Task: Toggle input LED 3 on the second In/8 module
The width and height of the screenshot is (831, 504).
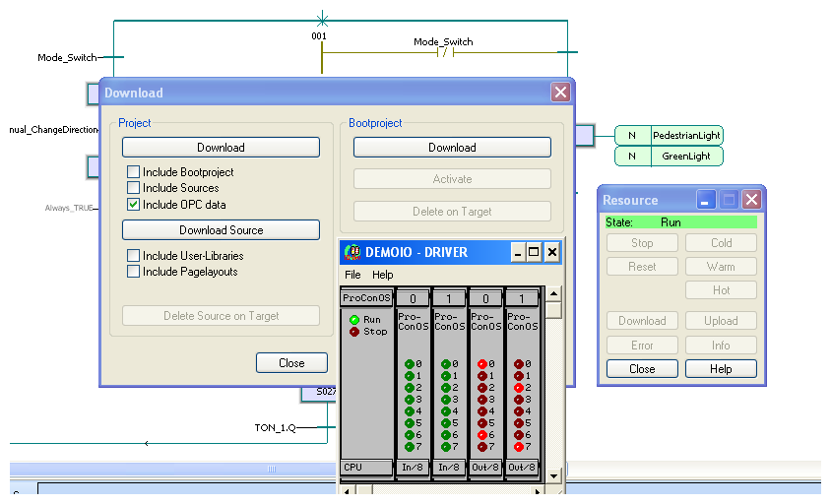Action: [x=445, y=400]
